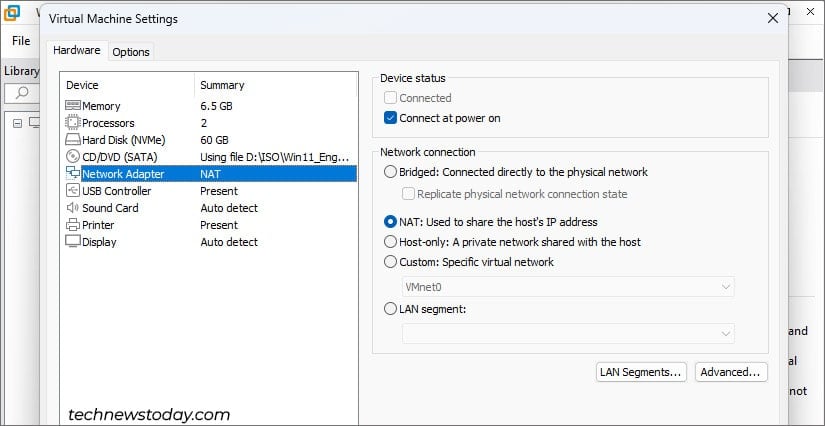
Task: Click the Sound Card speaker icon
Action: [x=73, y=208]
